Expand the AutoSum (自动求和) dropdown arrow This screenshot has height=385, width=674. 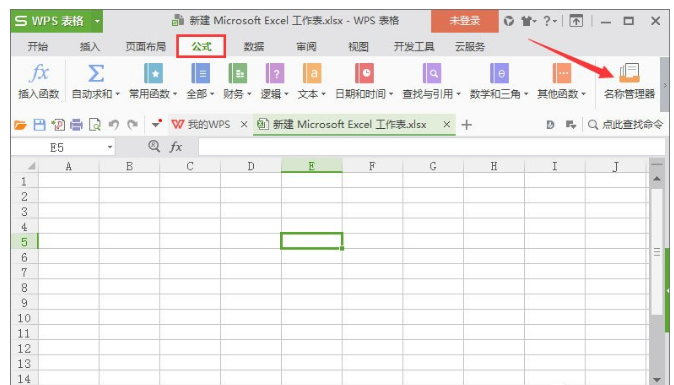(x=117, y=94)
